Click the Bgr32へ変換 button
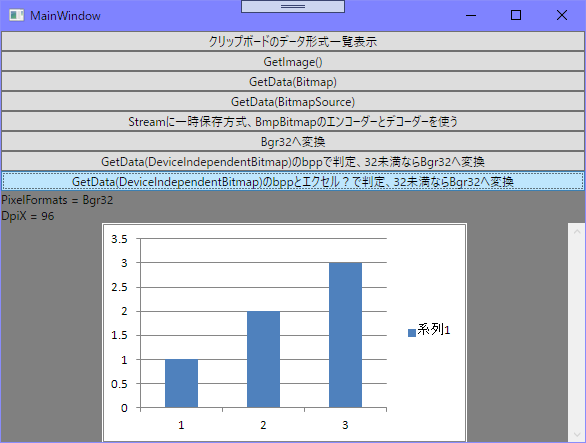 tap(293, 141)
